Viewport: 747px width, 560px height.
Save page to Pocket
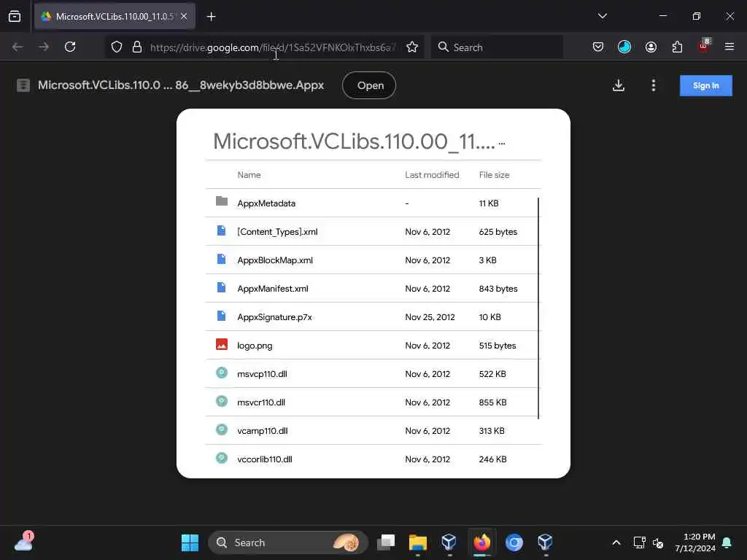[x=598, y=47]
